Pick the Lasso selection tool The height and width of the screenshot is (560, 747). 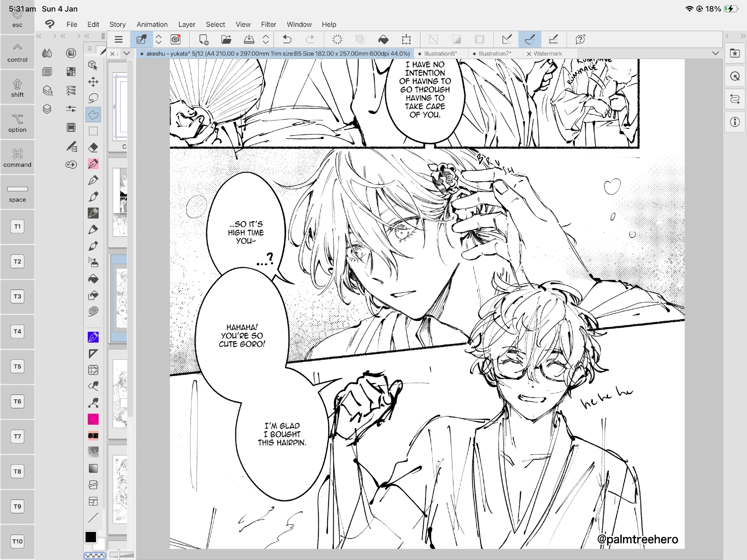[x=93, y=98]
